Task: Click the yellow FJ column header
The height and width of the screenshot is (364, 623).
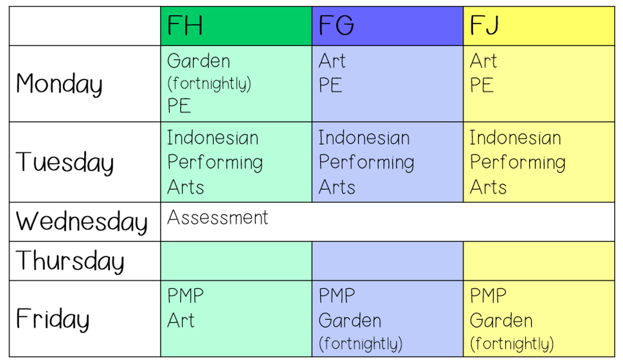Action: (x=539, y=26)
